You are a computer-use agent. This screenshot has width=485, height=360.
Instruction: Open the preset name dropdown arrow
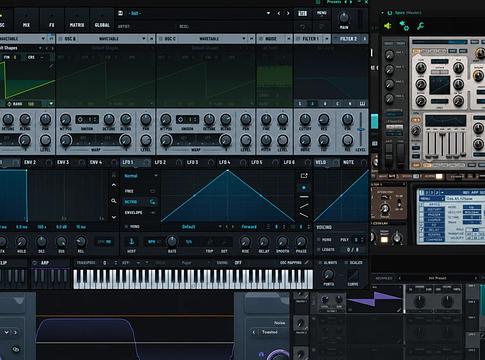(x=268, y=13)
